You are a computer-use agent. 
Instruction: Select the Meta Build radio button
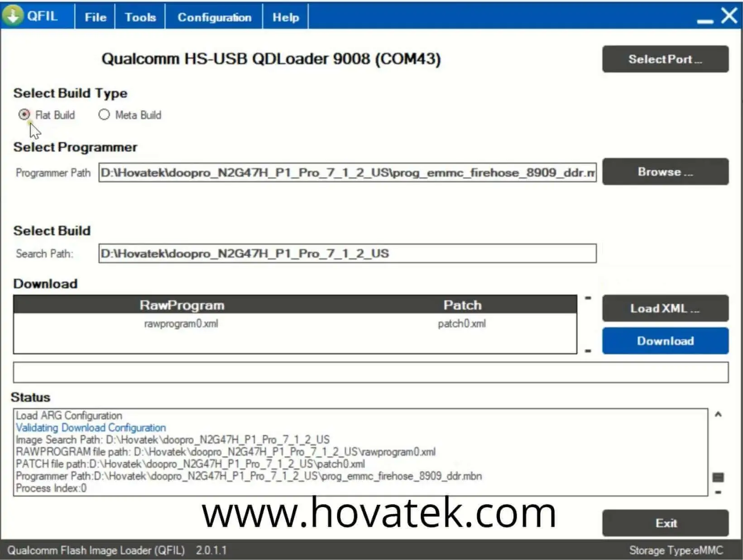pyautogui.click(x=104, y=115)
